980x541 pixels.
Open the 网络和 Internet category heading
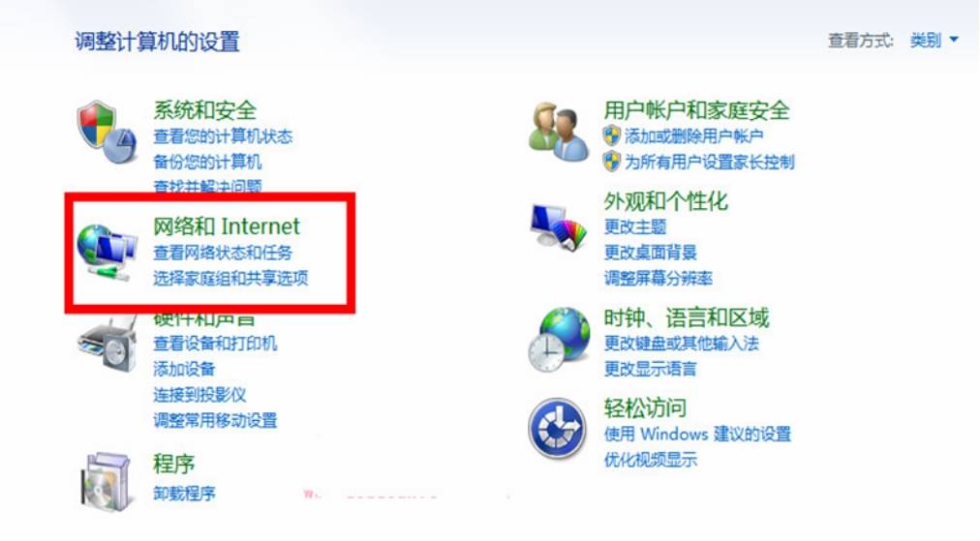pyautogui.click(x=227, y=226)
